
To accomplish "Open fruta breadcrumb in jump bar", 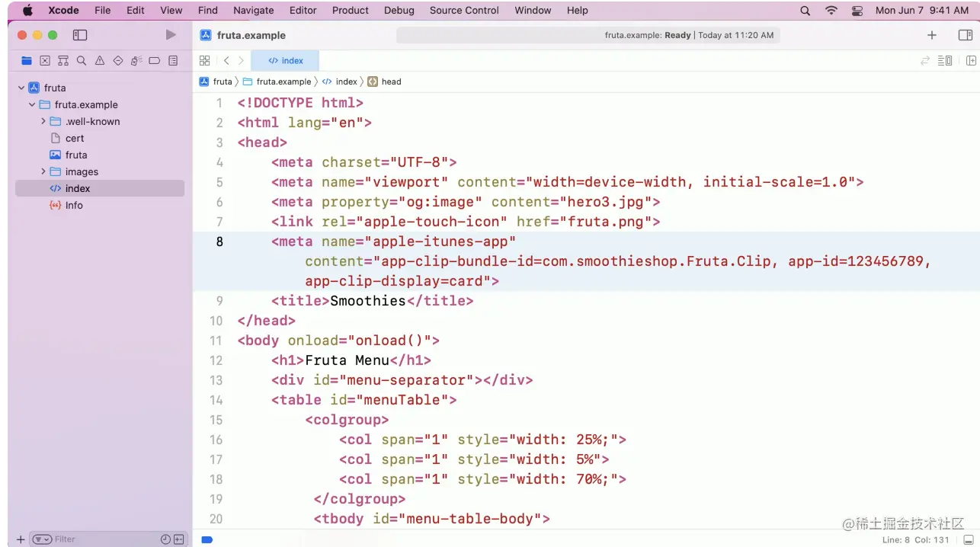I will point(216,82).
